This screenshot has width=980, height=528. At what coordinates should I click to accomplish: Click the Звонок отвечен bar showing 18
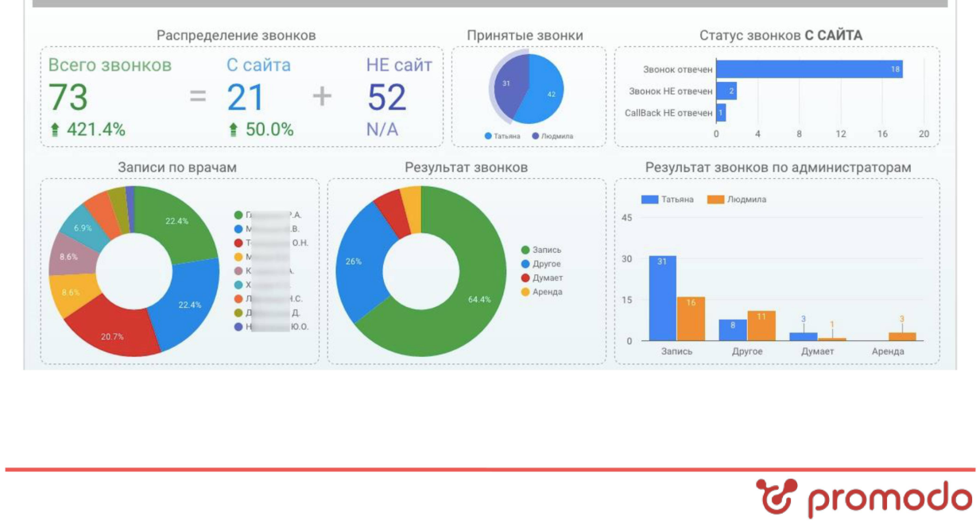811,69
